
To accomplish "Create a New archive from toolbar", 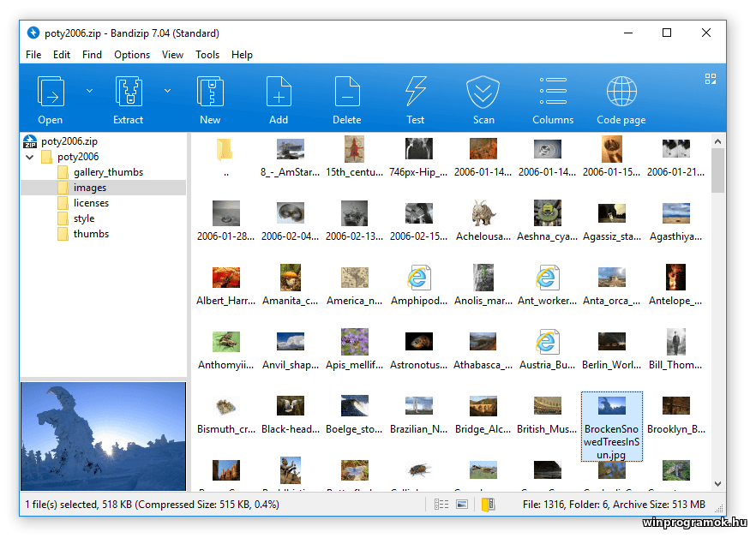I will (210, 93).
